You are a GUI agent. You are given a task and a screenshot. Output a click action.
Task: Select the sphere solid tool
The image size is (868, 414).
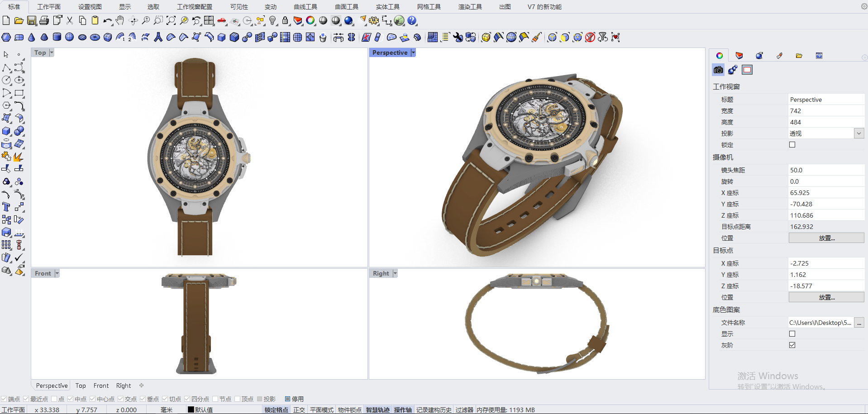pyautogui.click(x=70, y=37)
